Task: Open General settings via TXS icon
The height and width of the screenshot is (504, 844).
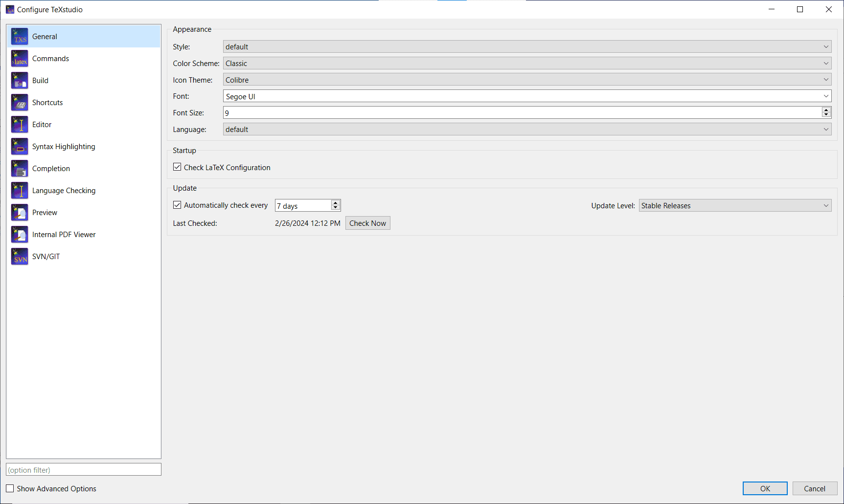Action: (x=20, y=37)
